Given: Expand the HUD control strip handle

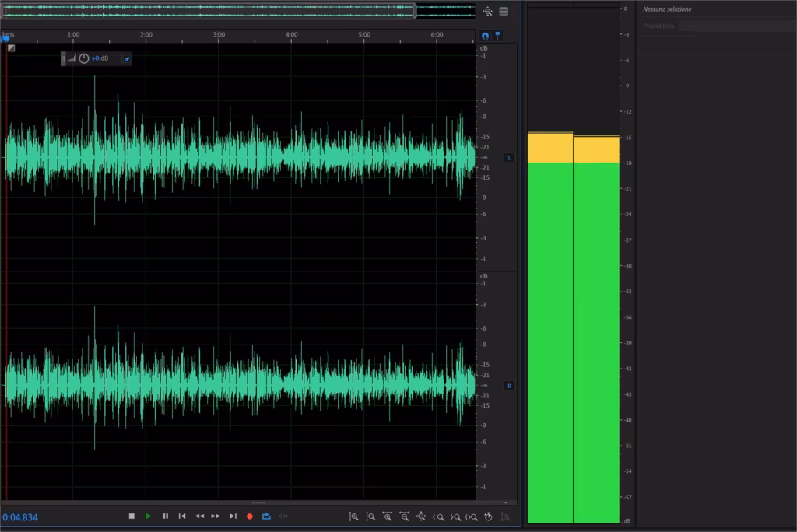Looking at the screenshot, I should [x=64, y=58].
